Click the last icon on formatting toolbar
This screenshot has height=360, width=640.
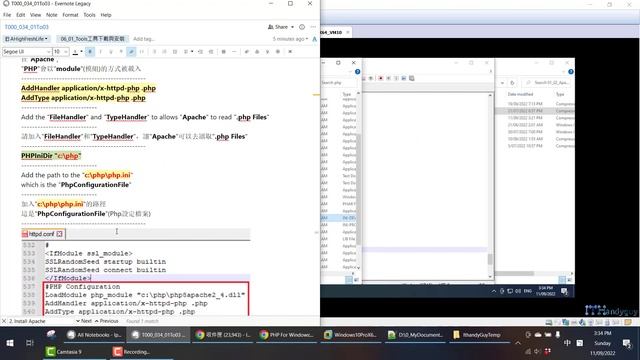[x=290, y=52]
